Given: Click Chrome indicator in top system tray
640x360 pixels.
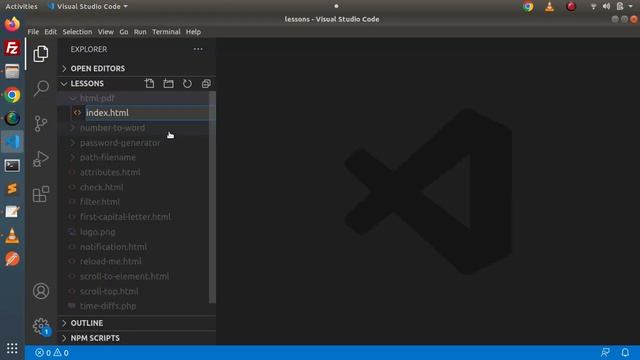Looking at the screenshot, I should [528, 7].
